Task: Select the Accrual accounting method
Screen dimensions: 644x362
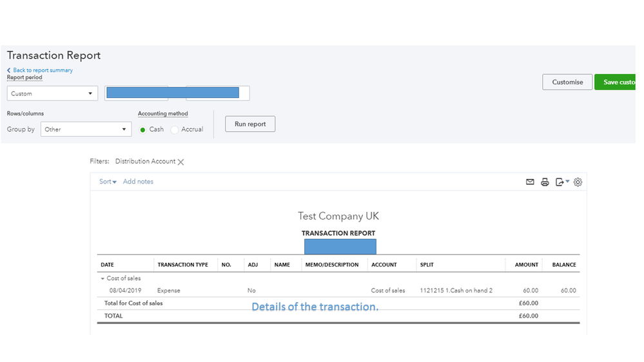Action: point(175,129)
